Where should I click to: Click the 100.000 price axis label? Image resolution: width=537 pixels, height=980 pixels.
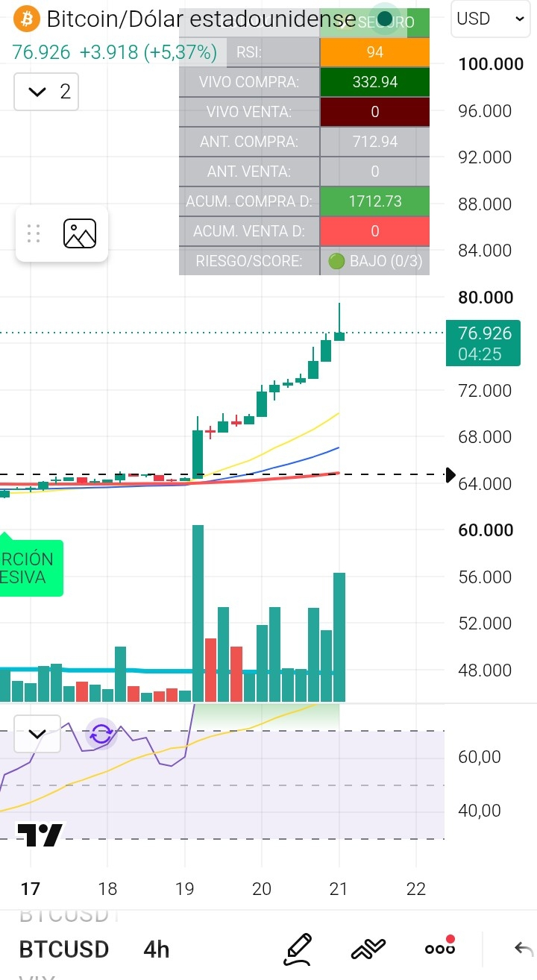(491, 64)
